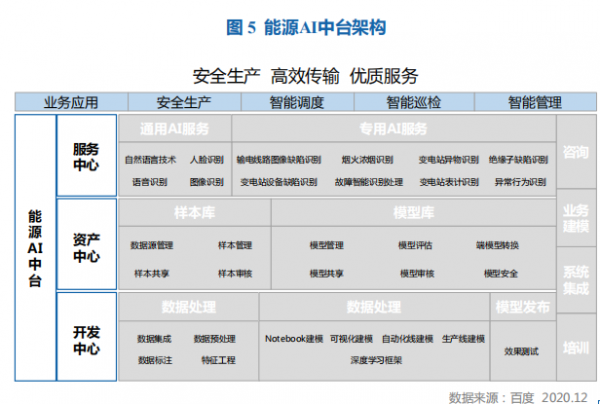Select the 系统集成 side panel
The height and width of the screenshot is (404, 600).
tap(576, 280)
